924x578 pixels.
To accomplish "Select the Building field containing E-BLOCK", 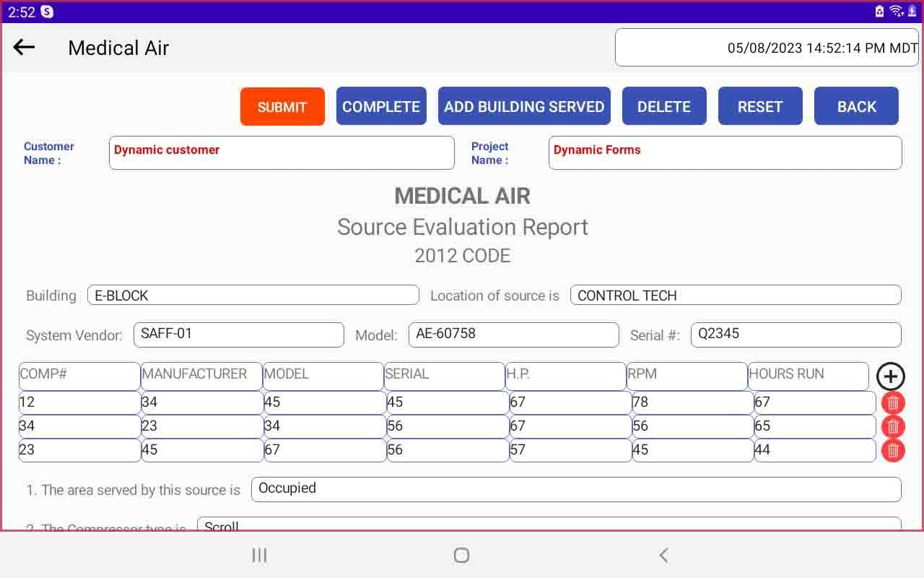I will point(253,295).
